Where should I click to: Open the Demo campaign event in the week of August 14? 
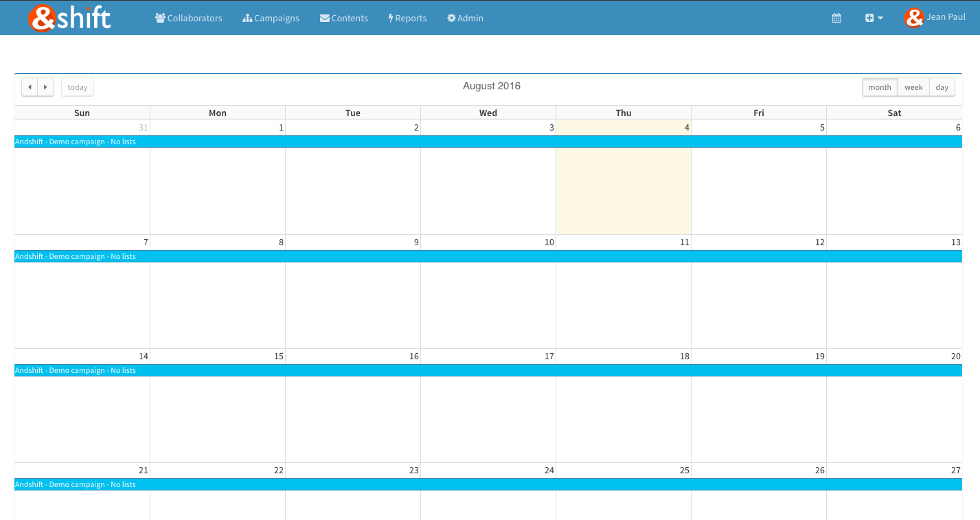(x=488, y=370)
